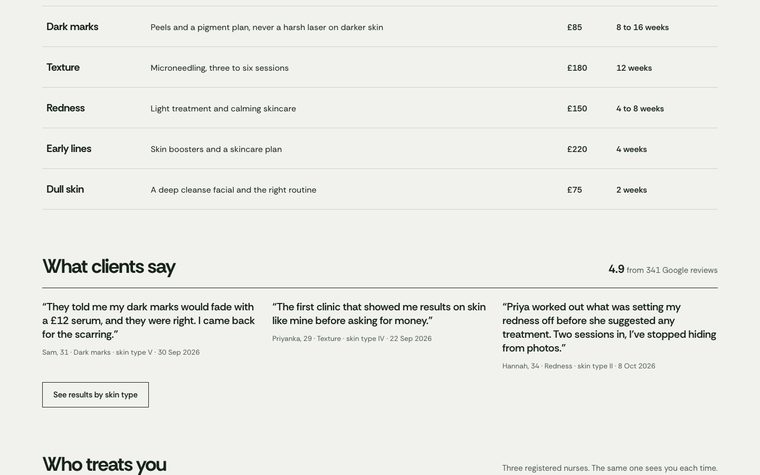Click the Who treats you heading
The width and height of the screenshot is (760, 475).
pos(104,464)
